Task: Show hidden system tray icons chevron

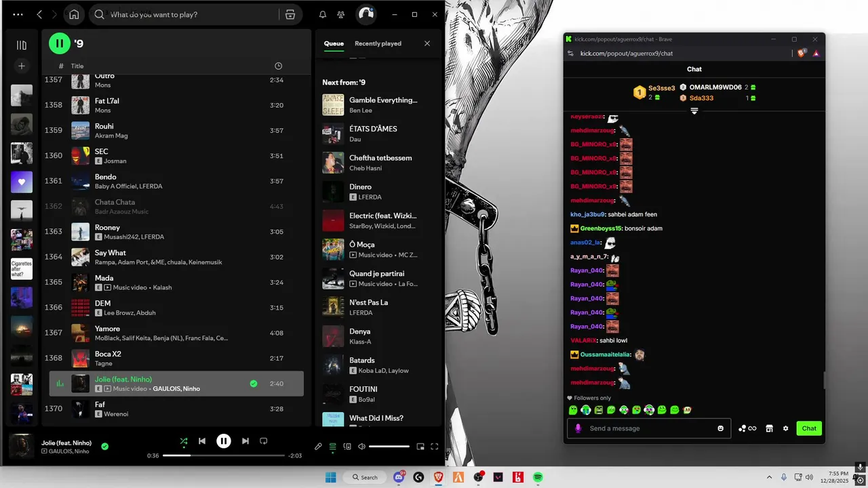Action: (769, 477)
